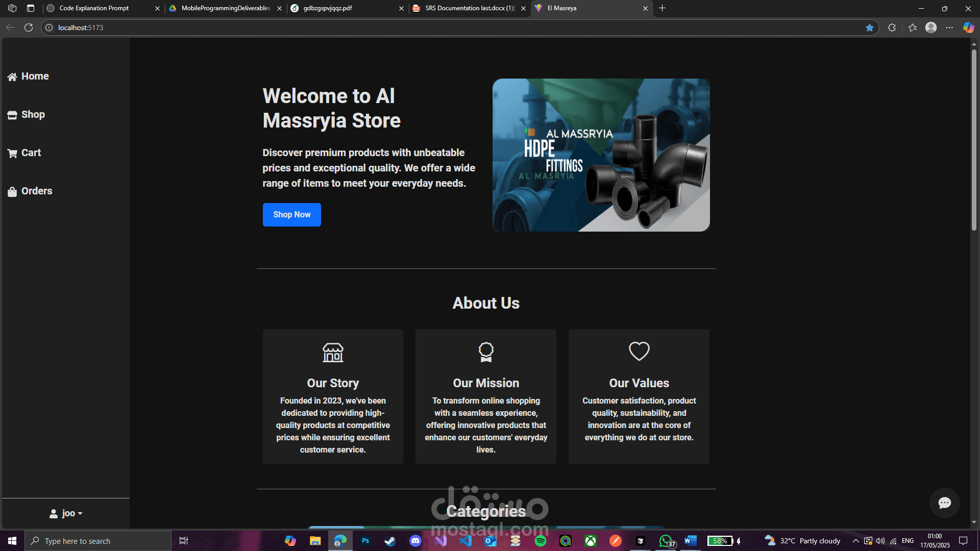Open the Windows Start menu
This screenshot has width=980, height=551.
click(x=12, y=541)
